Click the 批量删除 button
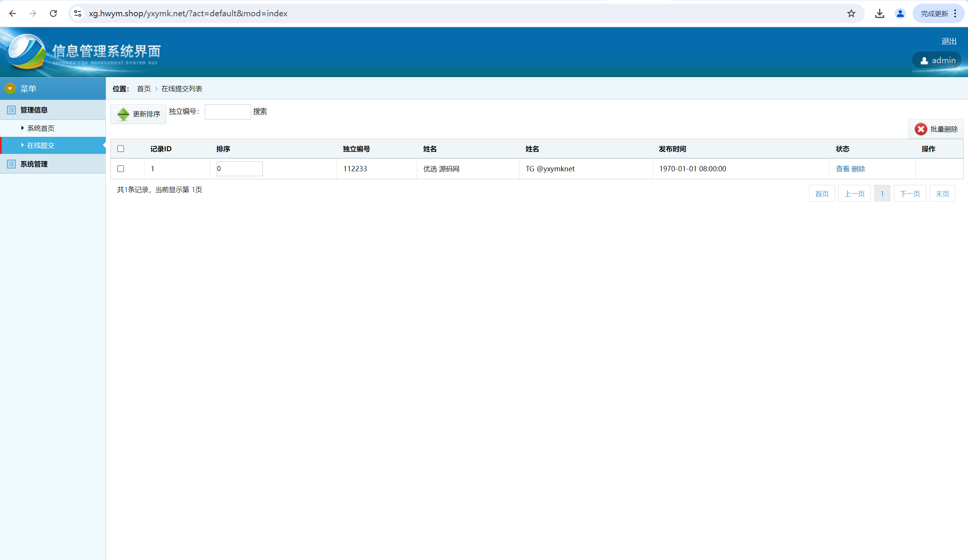This screenshot has height=560, width=968. click(936, 129)
